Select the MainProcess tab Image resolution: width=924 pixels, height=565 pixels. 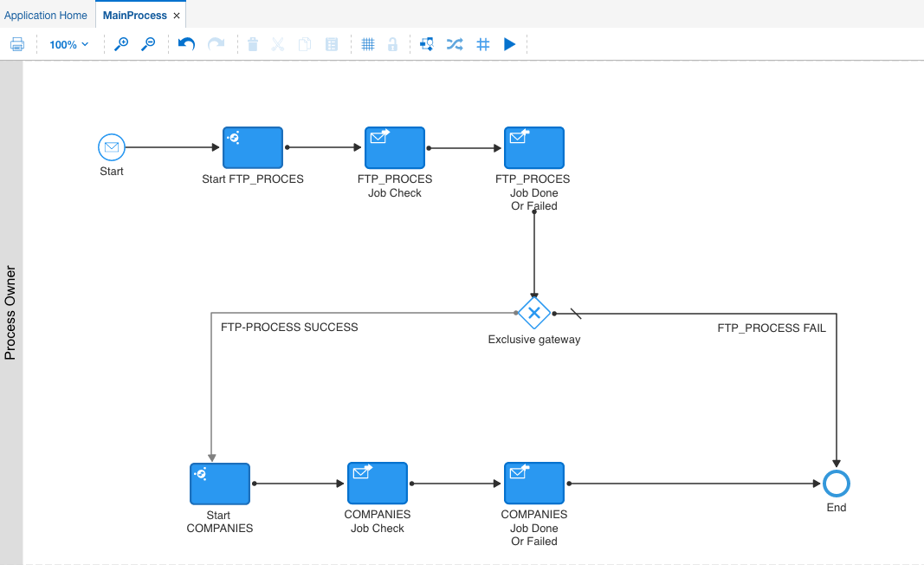coord(134,16)
